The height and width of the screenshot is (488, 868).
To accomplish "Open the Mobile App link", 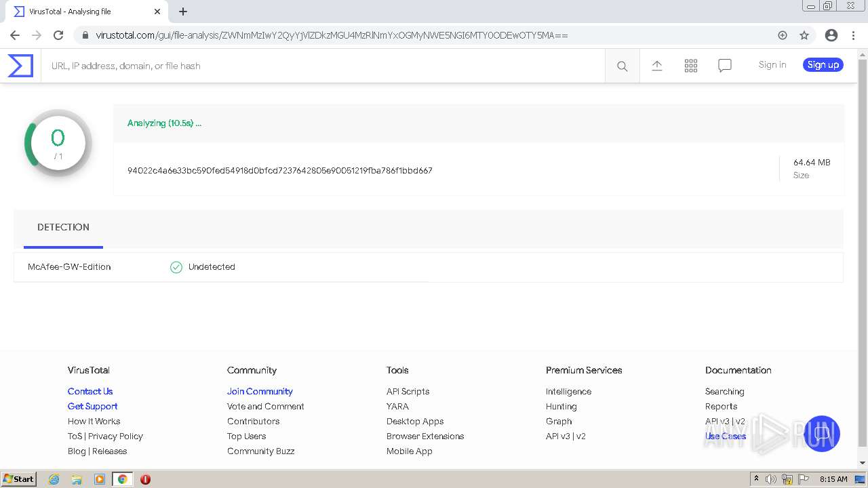I will pyautogui.click(x=409, y=451).
